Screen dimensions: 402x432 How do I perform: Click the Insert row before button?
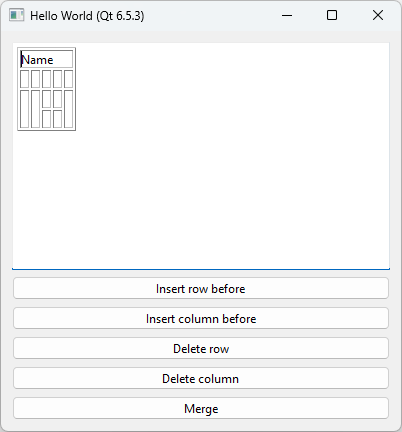201,288
